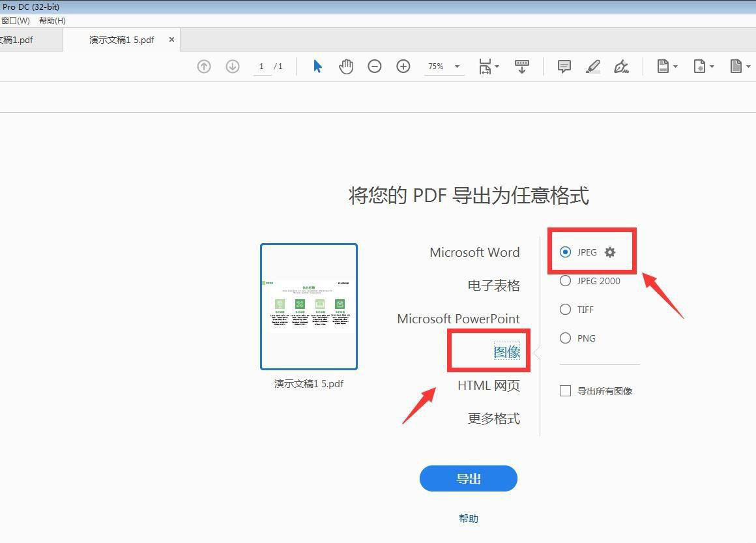Go to previous page with up arrow icon
756x543 pixels.
tap(204, 66)
